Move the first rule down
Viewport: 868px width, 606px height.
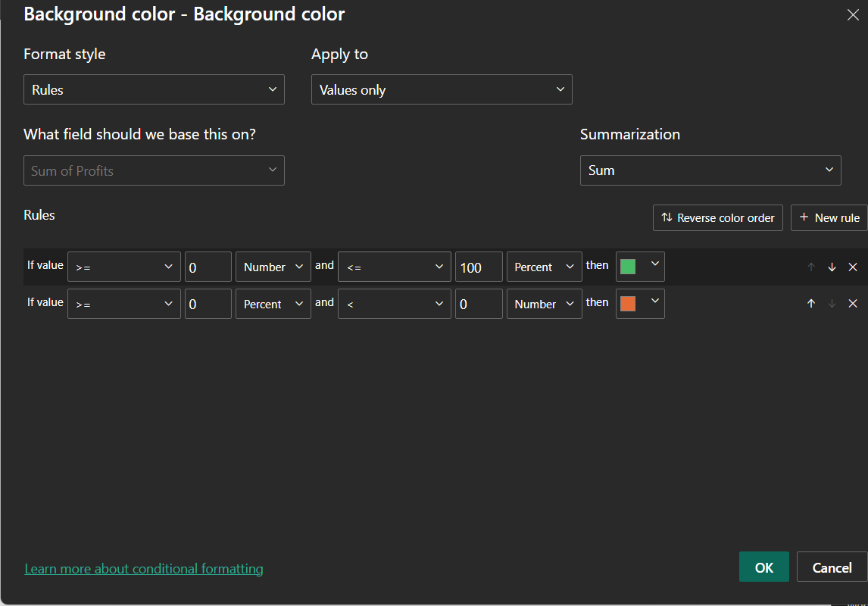point(832,267)
